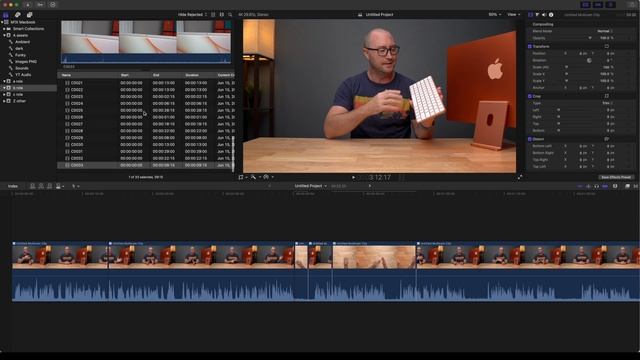
Task: Select the Ambient keyword collection
Action: [x=22, y=42]
